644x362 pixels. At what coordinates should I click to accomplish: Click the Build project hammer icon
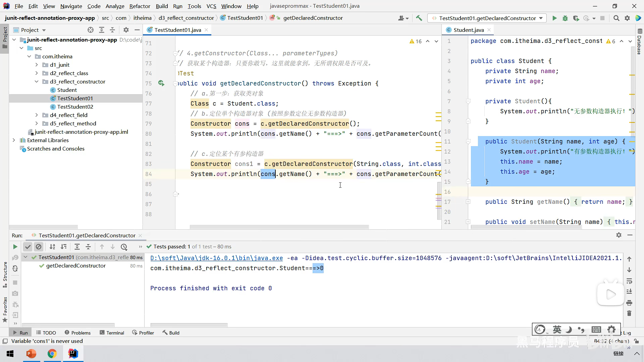[x=419, y=18]
